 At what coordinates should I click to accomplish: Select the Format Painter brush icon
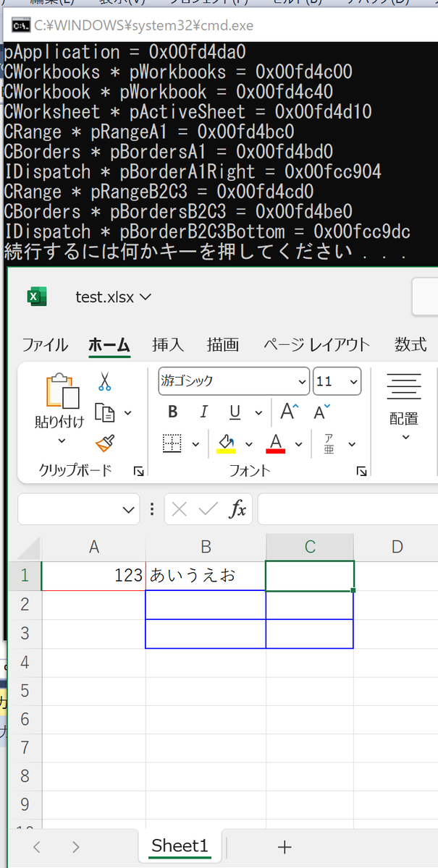pos(105,443)
